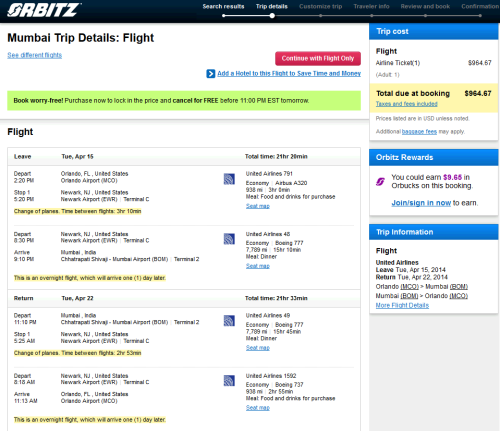500x431 pixels.
Task: Go to Search results step
Action: pyautogui.click(x=223, y=6)
